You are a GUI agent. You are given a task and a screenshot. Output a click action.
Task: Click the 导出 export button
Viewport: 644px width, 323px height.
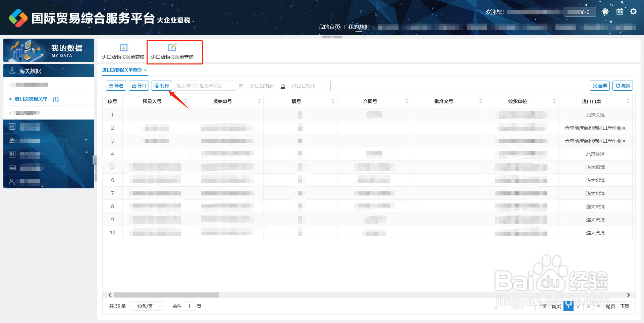139,86
